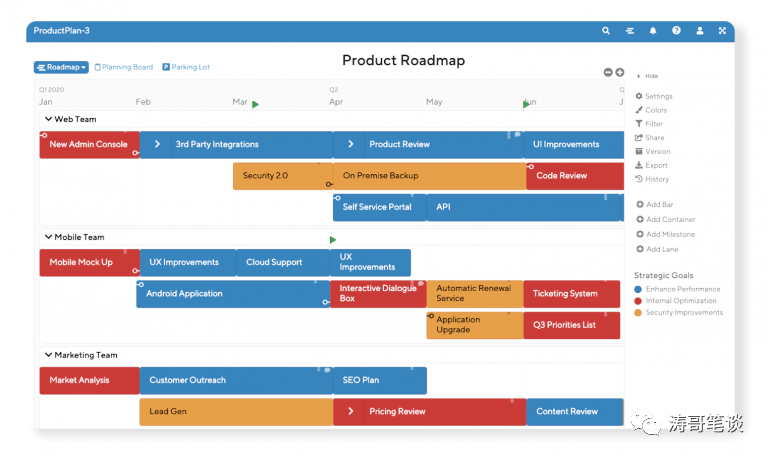
Task: Click Add Milestone in the sidebar
Action: tap(669, 234)
